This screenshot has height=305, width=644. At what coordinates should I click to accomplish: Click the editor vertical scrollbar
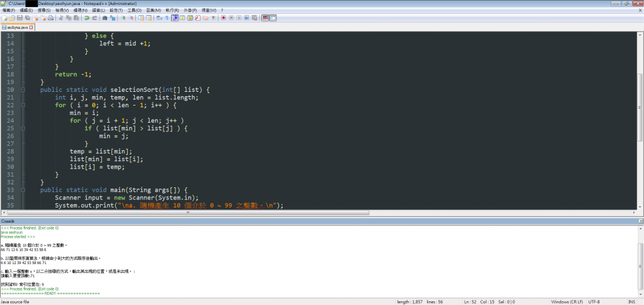coord(641,121)
